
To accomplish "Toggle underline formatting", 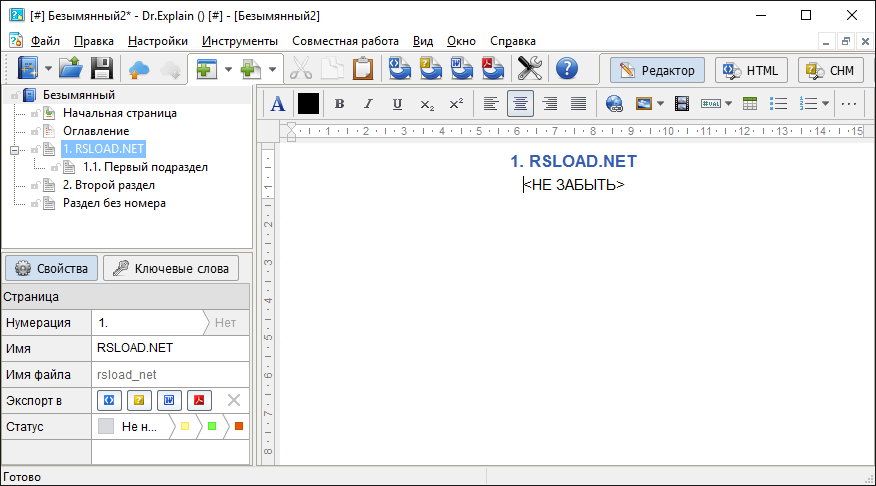I will (x=397, y=104).
